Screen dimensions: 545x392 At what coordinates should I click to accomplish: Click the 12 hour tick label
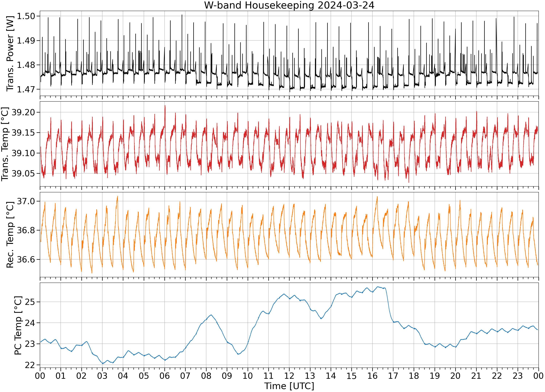tap(289, 376)
